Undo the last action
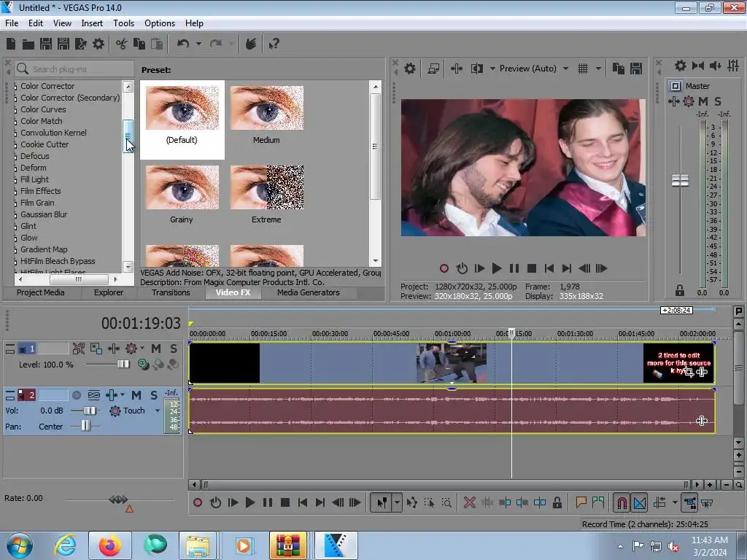Viewport: 747px width, 560px height. pyautogui.click(x=183, y=44)
